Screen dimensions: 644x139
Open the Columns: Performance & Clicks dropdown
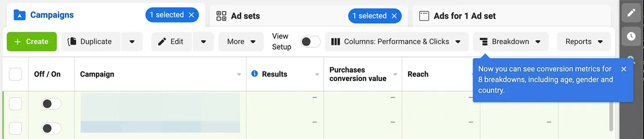396,42
